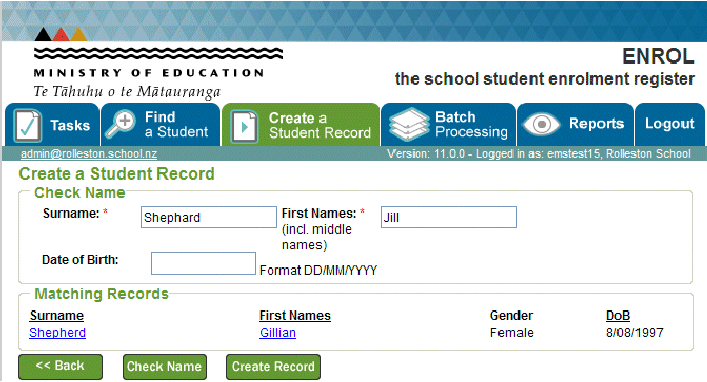Click the Female gender value
Screen dimensions: 707x382
tap(512, 333)
